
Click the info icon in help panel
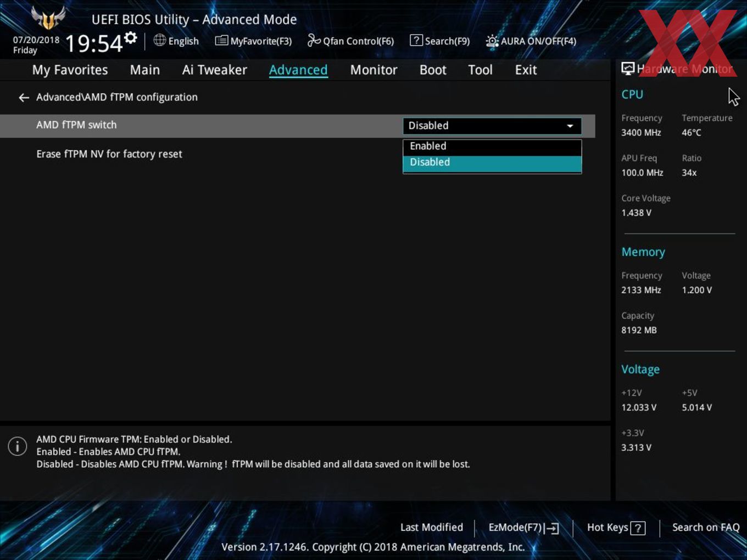click(x=18, y=446)
